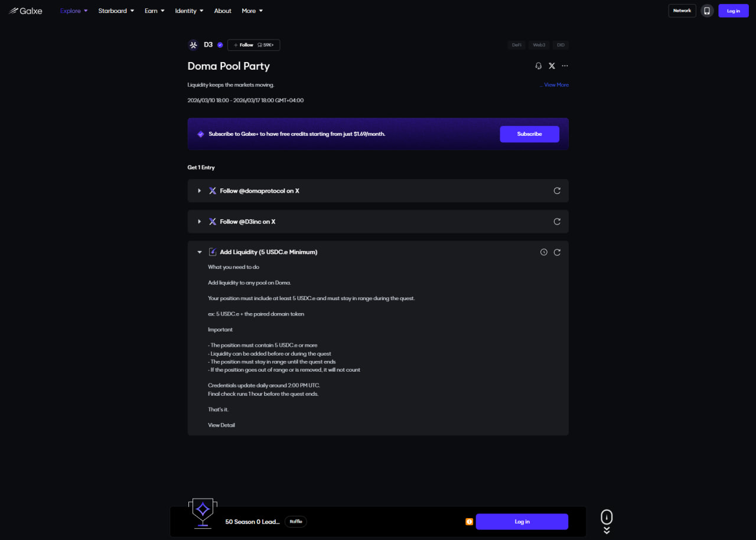Open the headset support icon
This screenshot has height=540, width=756.
coord(538,66)
